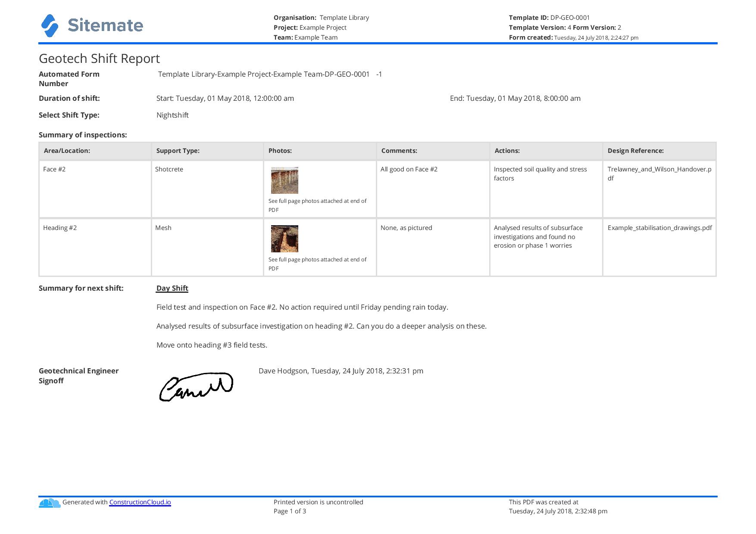This screenshot has height=534, width=756.
Task: Click the 'All good on Face #2' comment
Action: [x=409, y=169]
